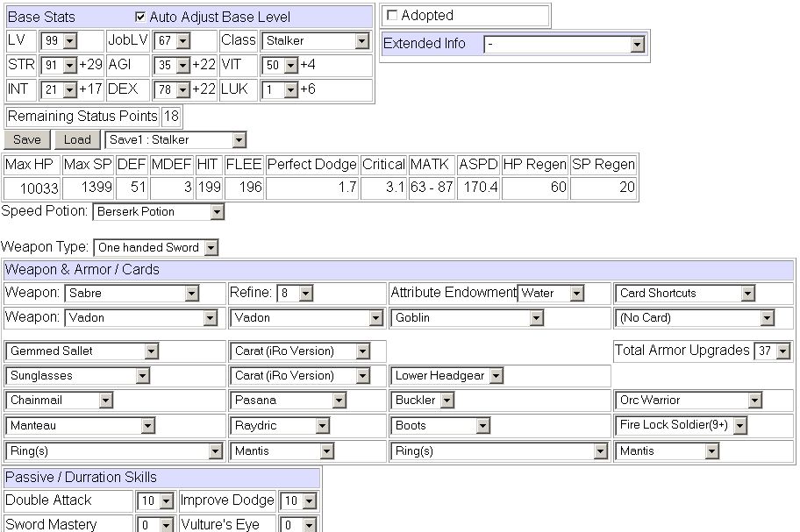This screenshot has width=800, height=532.
Task: Open the JobLV 67 dropdown
Action: click(171, 41)
